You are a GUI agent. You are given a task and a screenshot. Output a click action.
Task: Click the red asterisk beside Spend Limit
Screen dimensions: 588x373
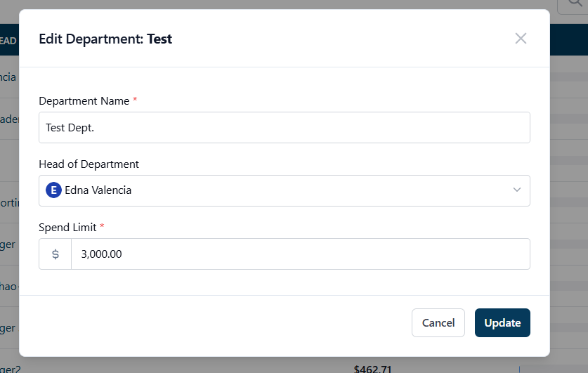(102, 226)
